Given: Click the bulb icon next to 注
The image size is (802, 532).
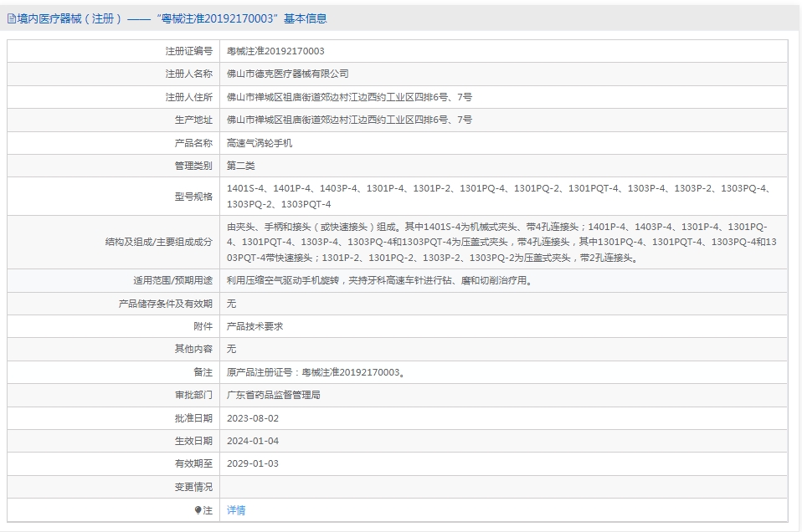Looking at the screenshot, I should [x=198, y=510].
